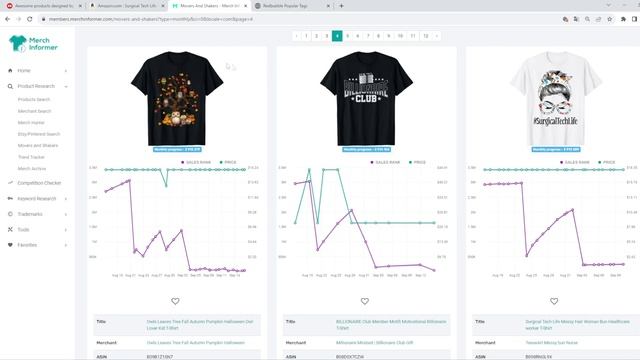The height and width of the screenshot is (360, 640).
Task: Click the owl autumn tree shirt image
Action: point(177,98)
